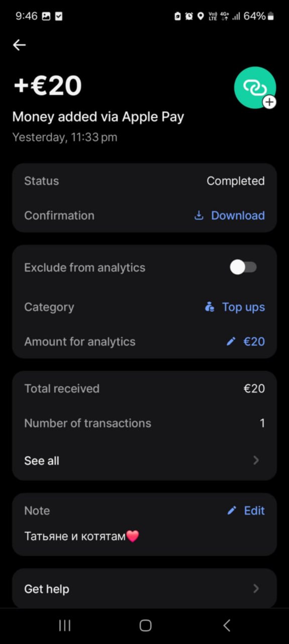The height and width of the screenshot is (644, 289).
Task: Tap the pencil icon beside Edit
Action: (232, 511)
